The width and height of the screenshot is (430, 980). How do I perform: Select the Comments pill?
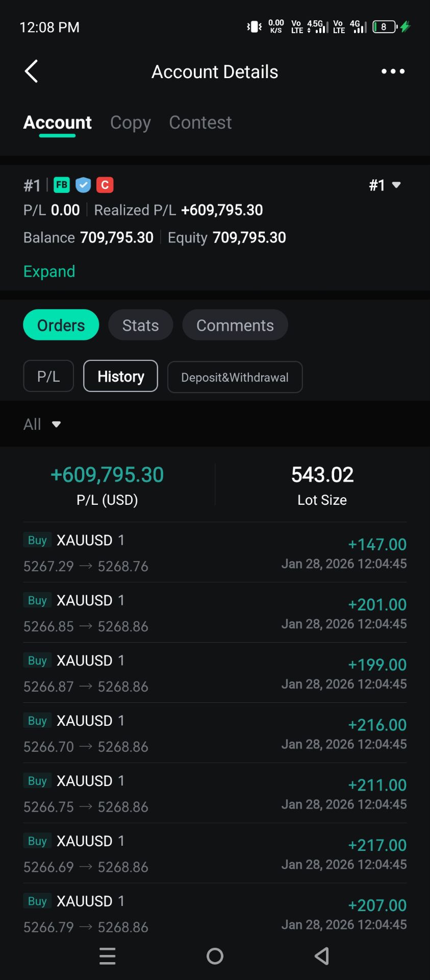tap(235, 325)
